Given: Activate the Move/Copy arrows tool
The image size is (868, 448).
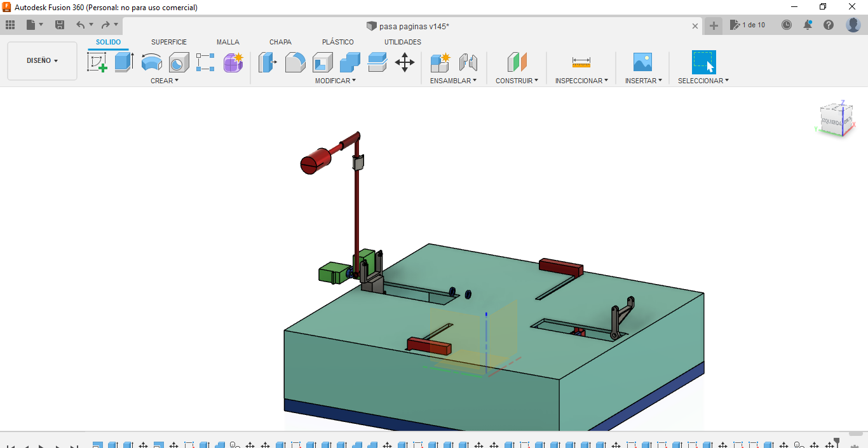Looking at the screenshot, I should click(x=405, y=62).
